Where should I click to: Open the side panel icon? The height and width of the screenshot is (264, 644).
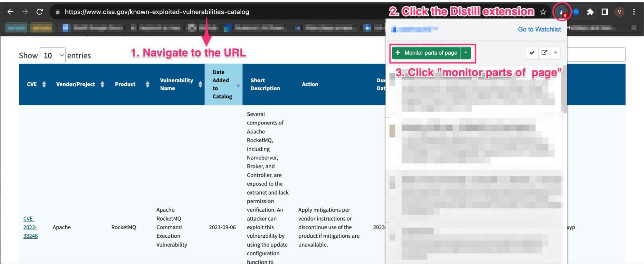coord(605,12)
